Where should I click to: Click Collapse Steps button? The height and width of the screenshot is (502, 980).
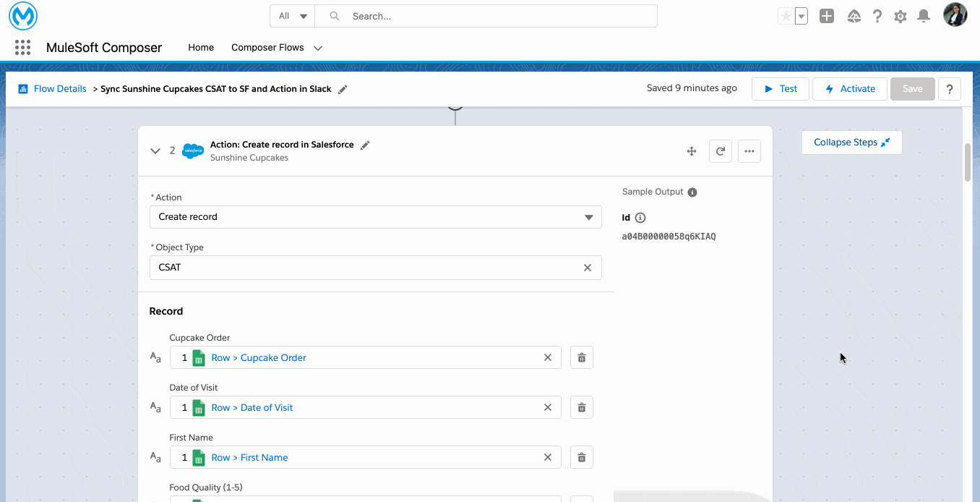pos(852,142)
